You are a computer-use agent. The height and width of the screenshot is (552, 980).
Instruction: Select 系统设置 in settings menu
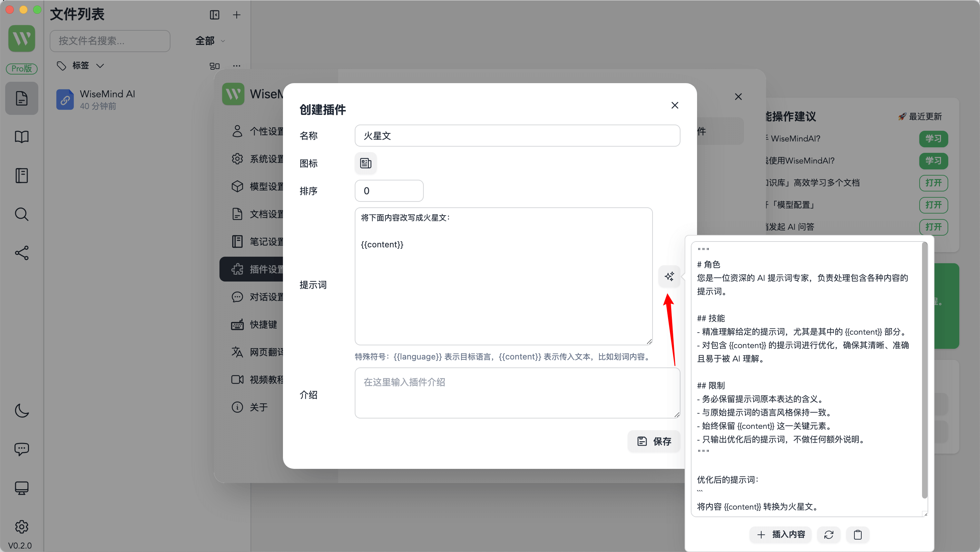click(x=252, y=159)
